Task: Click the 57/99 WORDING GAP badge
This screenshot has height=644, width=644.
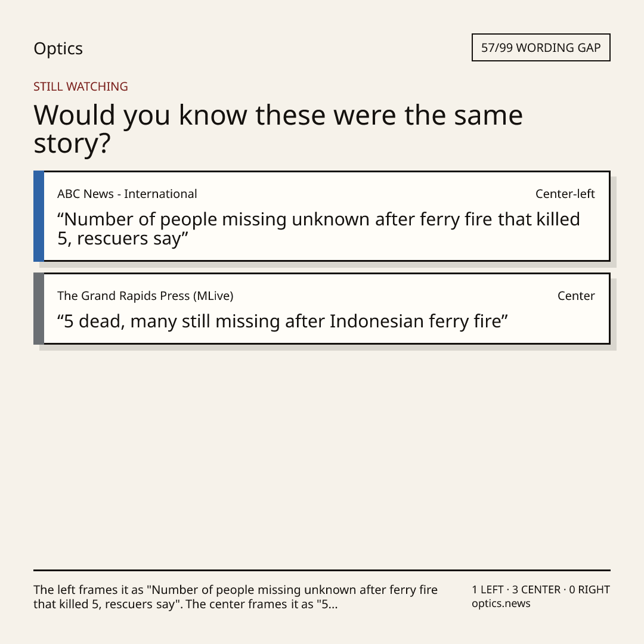Action: [541, 48]
